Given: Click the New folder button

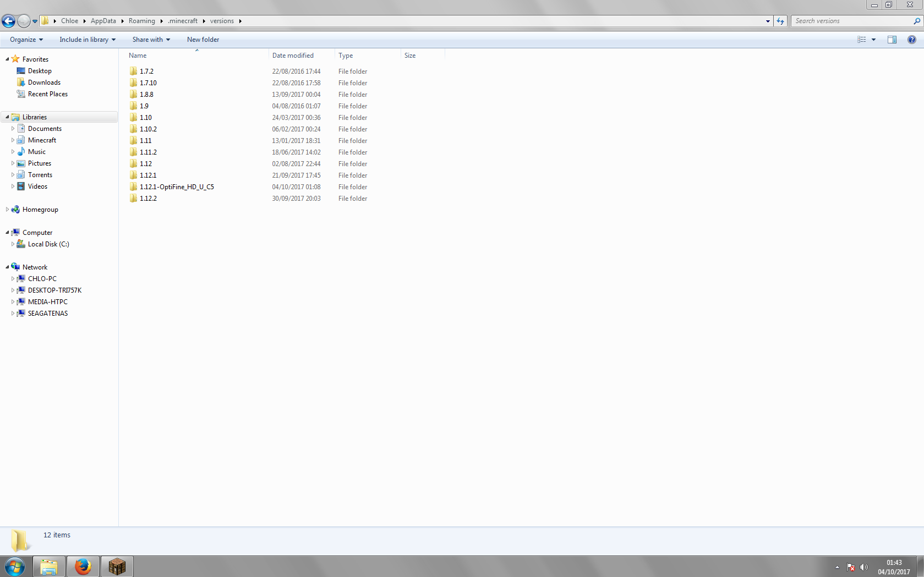Looking at the screenshot, I should [203, 40].
